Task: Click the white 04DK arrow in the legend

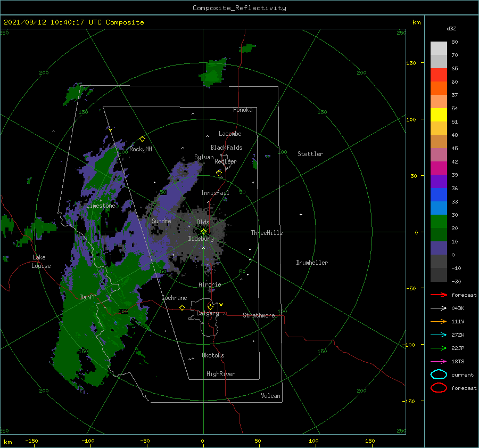Action: coord(439,308)
